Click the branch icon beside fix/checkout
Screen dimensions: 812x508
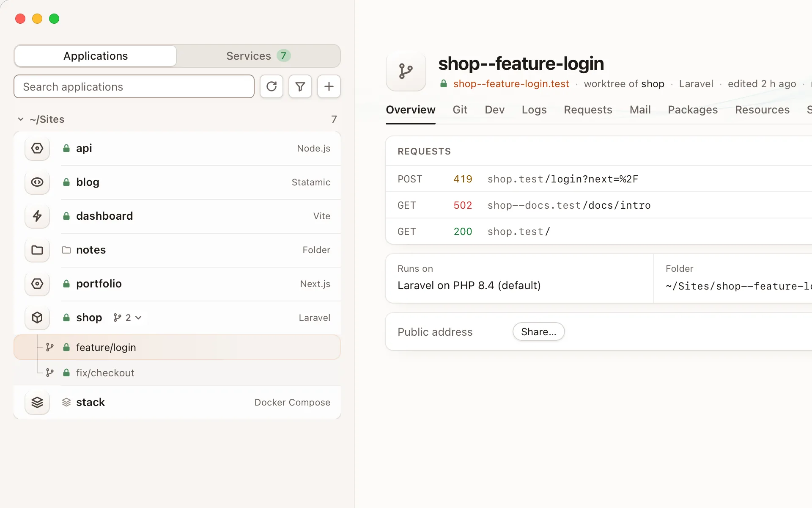click(50, 373)
